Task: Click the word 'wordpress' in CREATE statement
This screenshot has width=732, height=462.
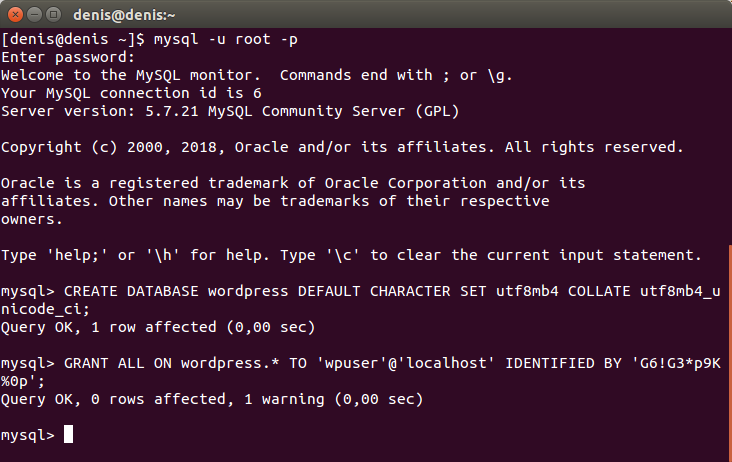Action: (x=248, y=292)
